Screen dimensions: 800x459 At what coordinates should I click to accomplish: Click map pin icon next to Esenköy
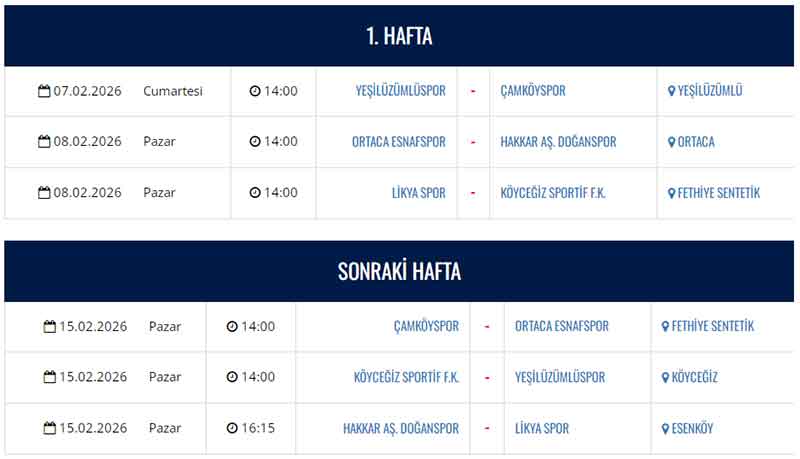[666, 429]
